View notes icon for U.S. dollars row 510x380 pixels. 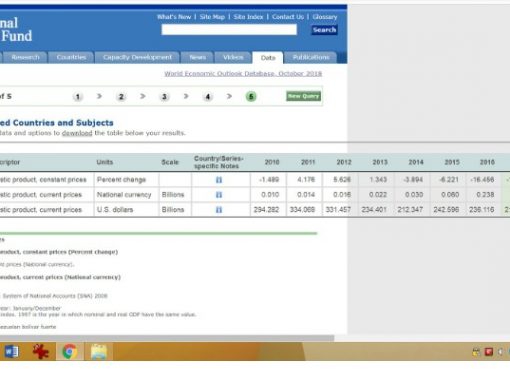coord(219,210)
